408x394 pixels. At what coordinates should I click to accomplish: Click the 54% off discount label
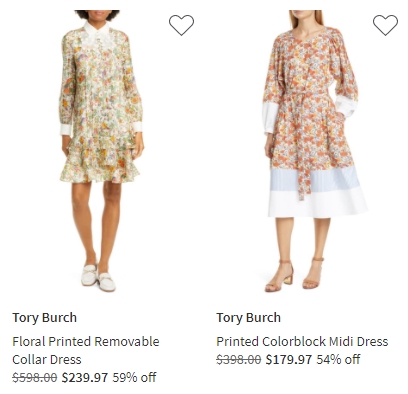pos(338,360)
